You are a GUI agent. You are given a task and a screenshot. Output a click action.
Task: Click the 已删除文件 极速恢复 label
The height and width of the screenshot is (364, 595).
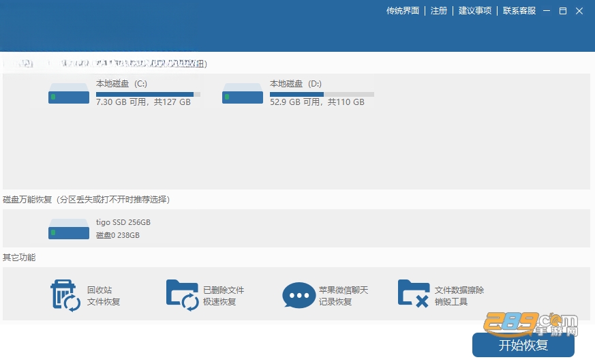pyautogui.click(x=224, y=296)
